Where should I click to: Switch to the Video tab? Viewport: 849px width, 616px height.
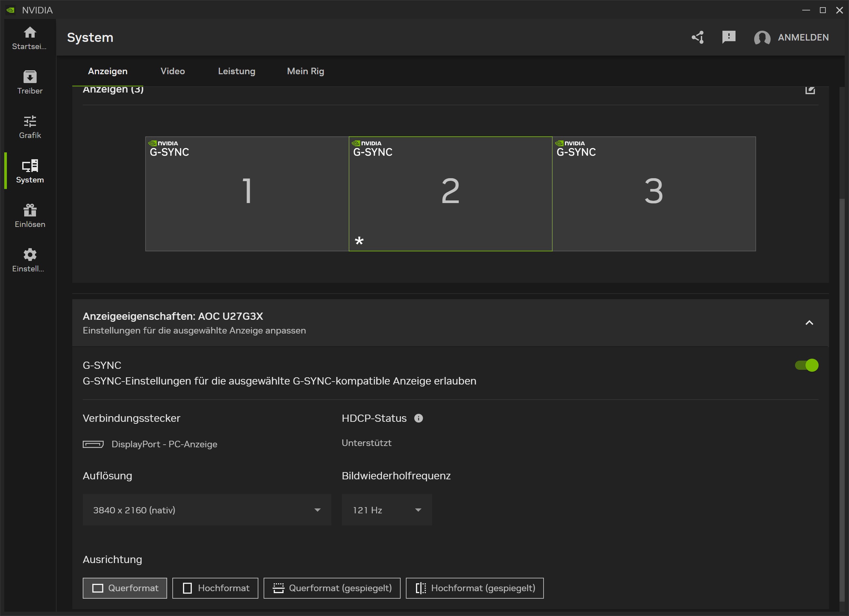(x=173, y=71)
